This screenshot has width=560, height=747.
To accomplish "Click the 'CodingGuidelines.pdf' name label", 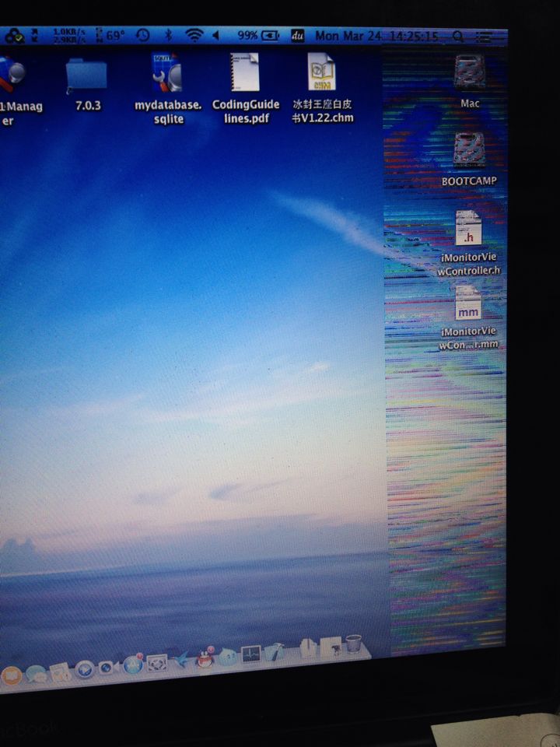I will point(246,111).
